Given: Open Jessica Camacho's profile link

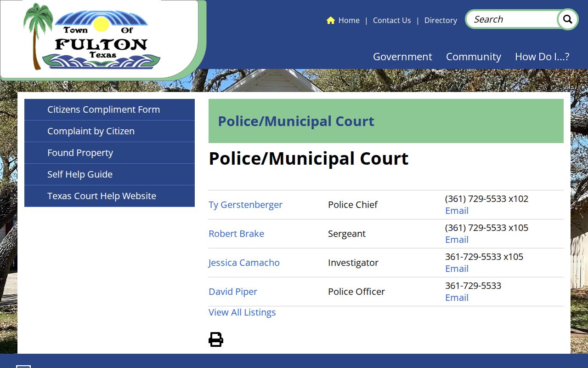Looking at the screenshot, I should pyautogui.click(x=244, y=263).
